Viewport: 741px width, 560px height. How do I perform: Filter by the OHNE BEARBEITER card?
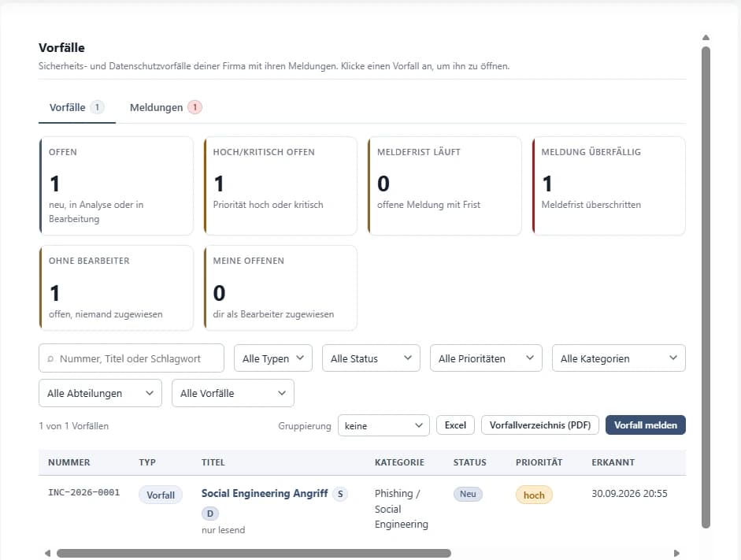117,287
